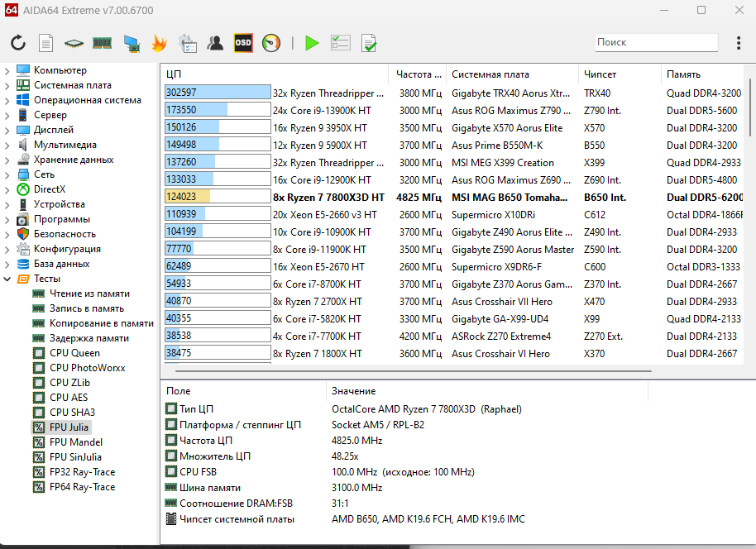This screenshot has height=549, width=756.
Task: Expand the Компьютер tree node
Action: 7,71
